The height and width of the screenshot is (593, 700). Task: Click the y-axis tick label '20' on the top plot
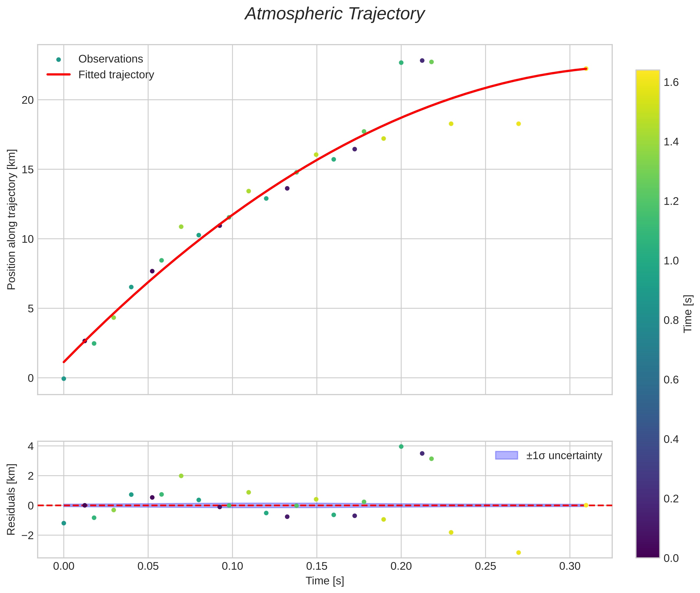pyautogui.click(x=28, y=100)
